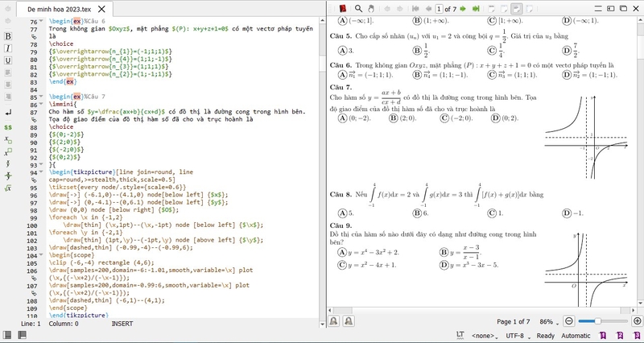
Task: Open the UTF-8 encoding dropdown
Action: pos(517,336)
